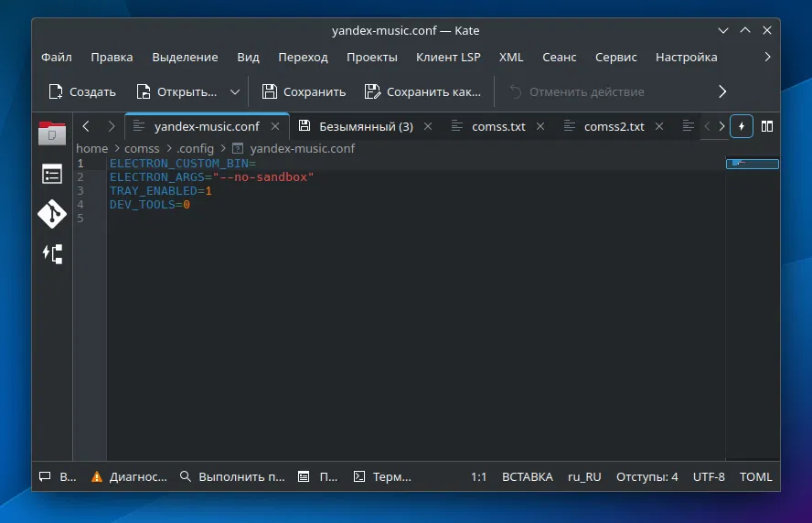Open the Терминал panel in status bar
The width and height of the screenshot is (812, 523).
(382, 476)
